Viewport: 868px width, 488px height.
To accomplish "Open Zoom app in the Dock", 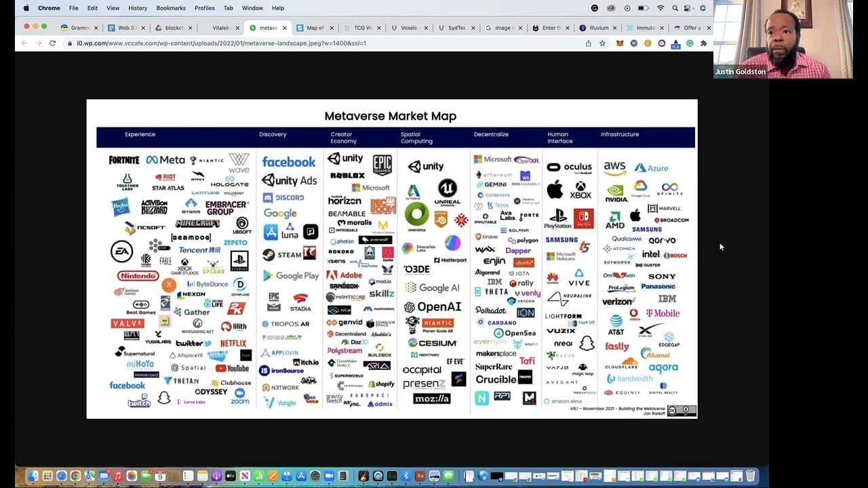I will coord(329,476).
